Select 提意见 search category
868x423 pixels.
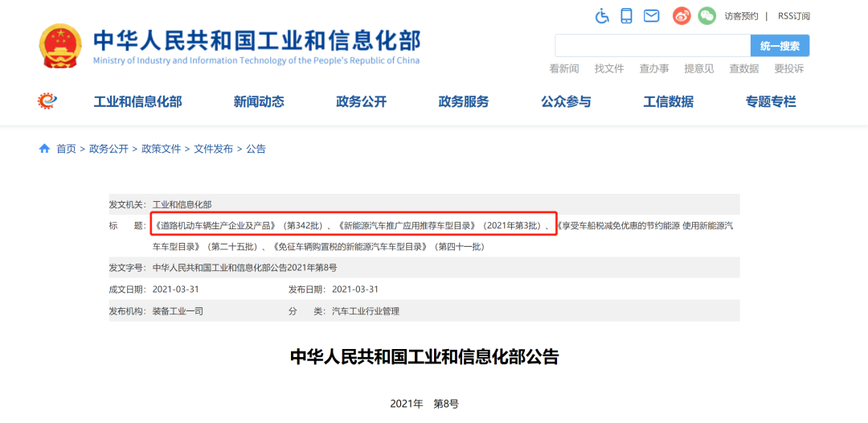point(698,68)
